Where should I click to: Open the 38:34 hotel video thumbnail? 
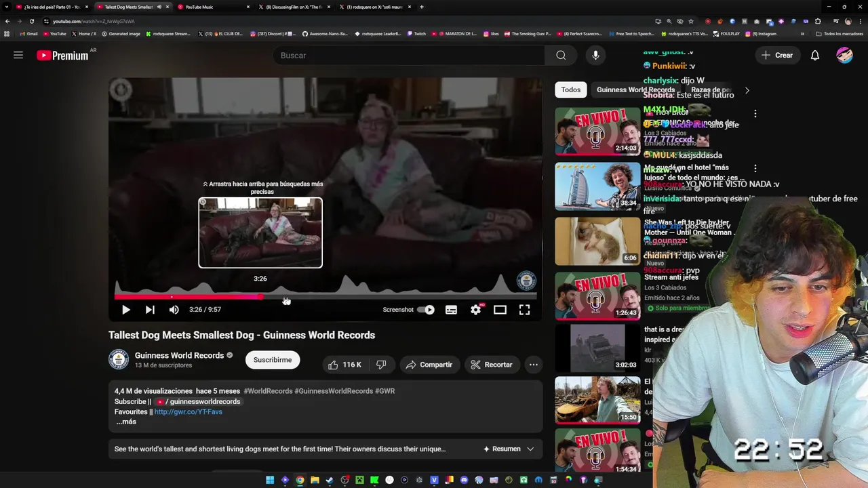click(x=597, y=186)
